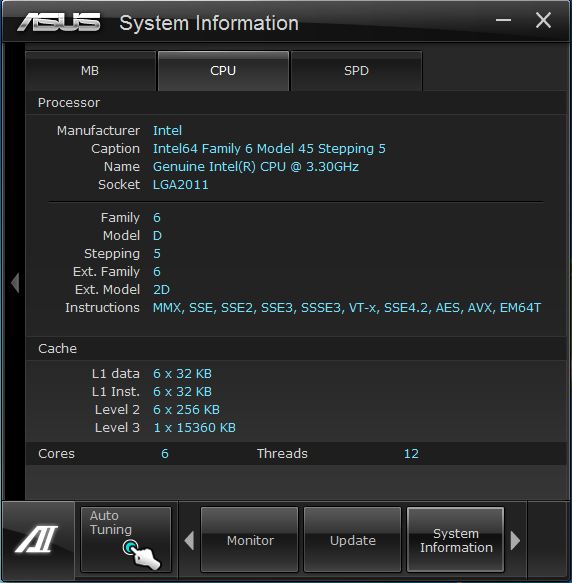Click the L1 data value 6 x 32 KB
This screenshot has height=583, width=572.
(182, 374)
